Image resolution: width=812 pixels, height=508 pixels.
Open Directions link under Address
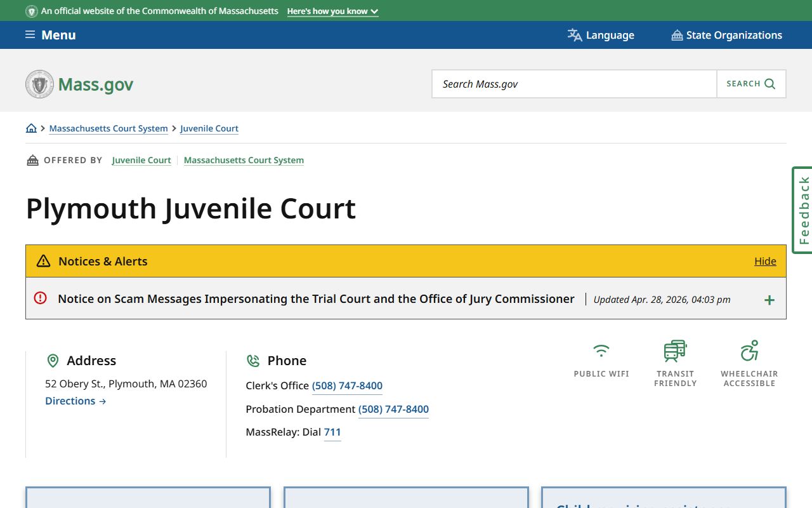click(x=75, y=401)
